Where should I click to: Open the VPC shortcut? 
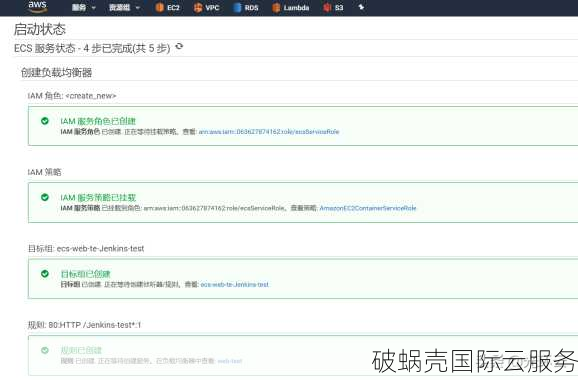coord(206,7)
